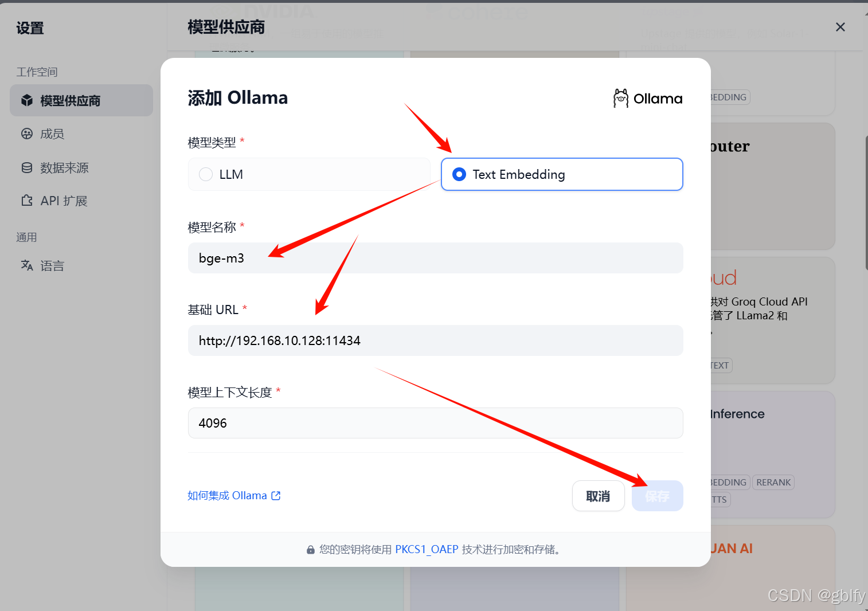
Task: Close the settings panel with X
Action: (840, 27)
